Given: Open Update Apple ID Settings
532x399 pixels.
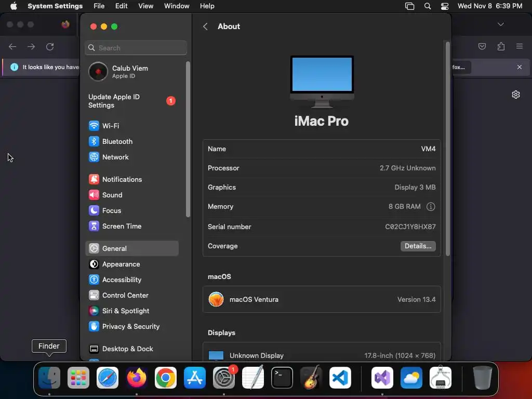Looking at the screenshot, I should pyautogui.click(x=132, y=101).
